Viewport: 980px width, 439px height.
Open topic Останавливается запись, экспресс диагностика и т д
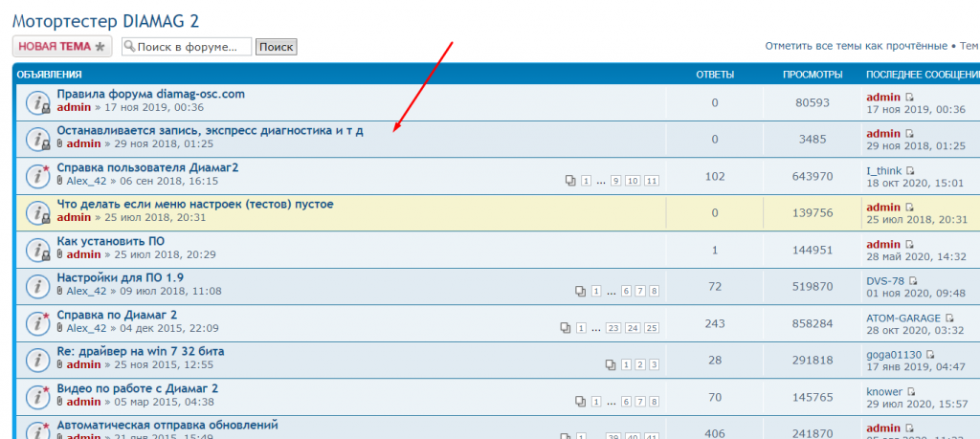(210, 131)
